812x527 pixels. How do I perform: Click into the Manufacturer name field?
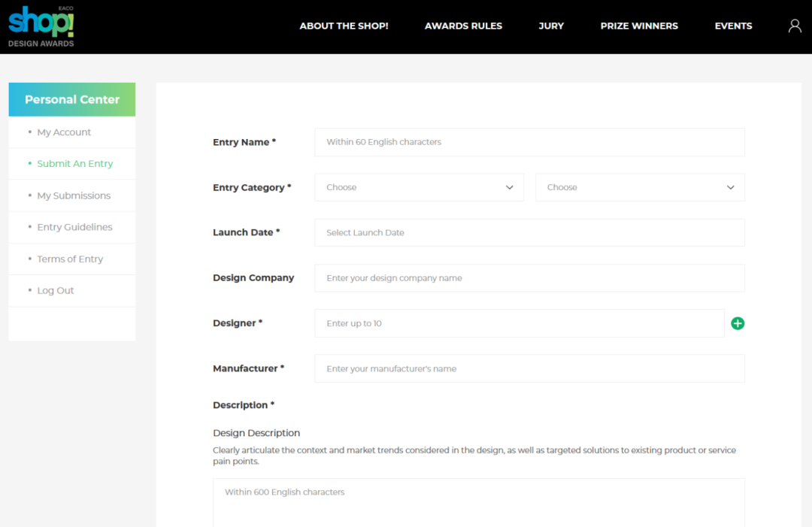(529, 369)
